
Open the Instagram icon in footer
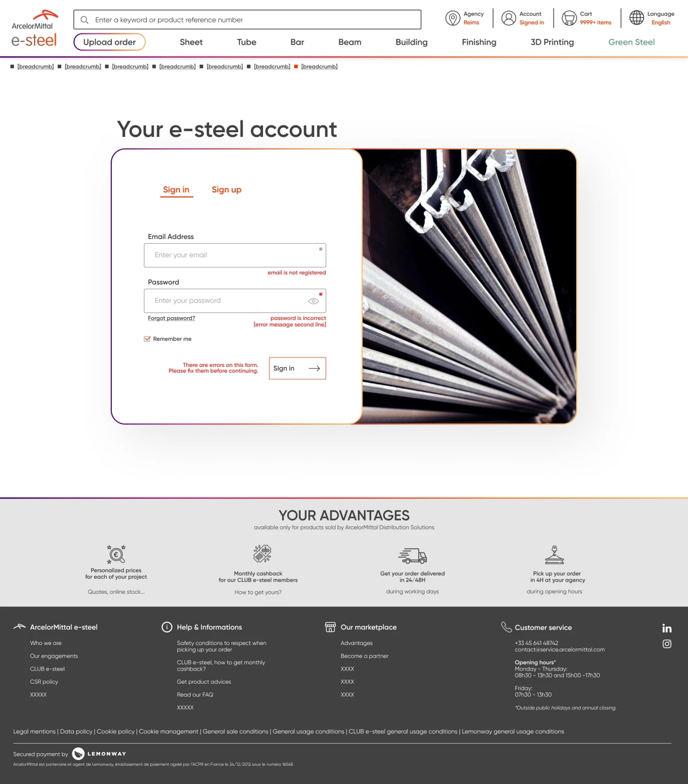point(667,644)
